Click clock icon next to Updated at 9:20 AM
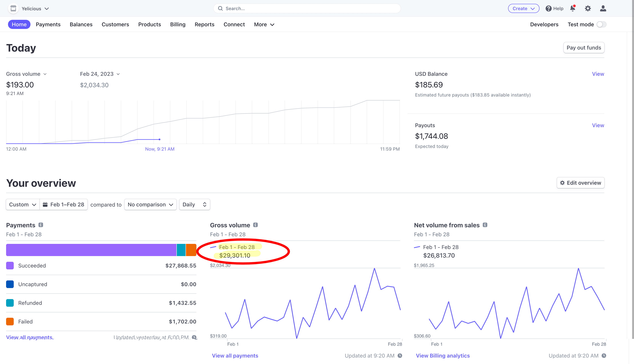Image resolution: width=634 pixels, height=364 pixels. (x=400, y=355)
